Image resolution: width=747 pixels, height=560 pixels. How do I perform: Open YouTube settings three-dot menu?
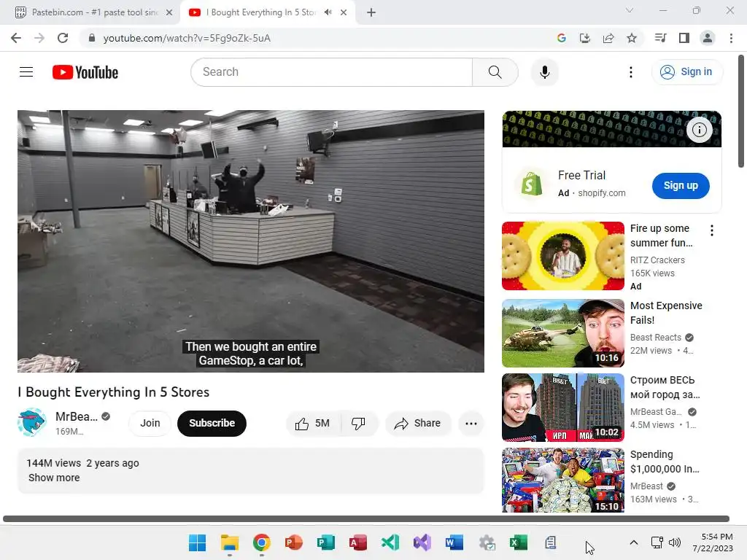[631, 72]
